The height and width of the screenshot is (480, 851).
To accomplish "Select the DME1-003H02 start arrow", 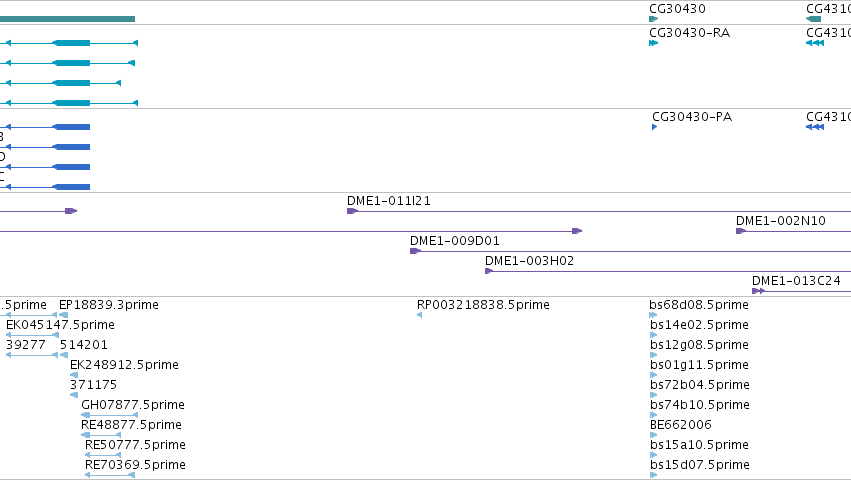I will [489, 271].
